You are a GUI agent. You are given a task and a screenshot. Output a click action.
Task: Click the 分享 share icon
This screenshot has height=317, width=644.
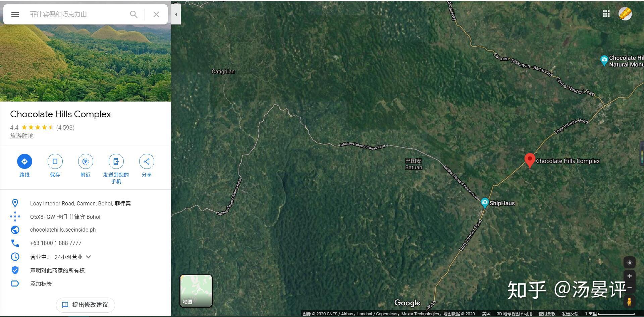point(147,162)
